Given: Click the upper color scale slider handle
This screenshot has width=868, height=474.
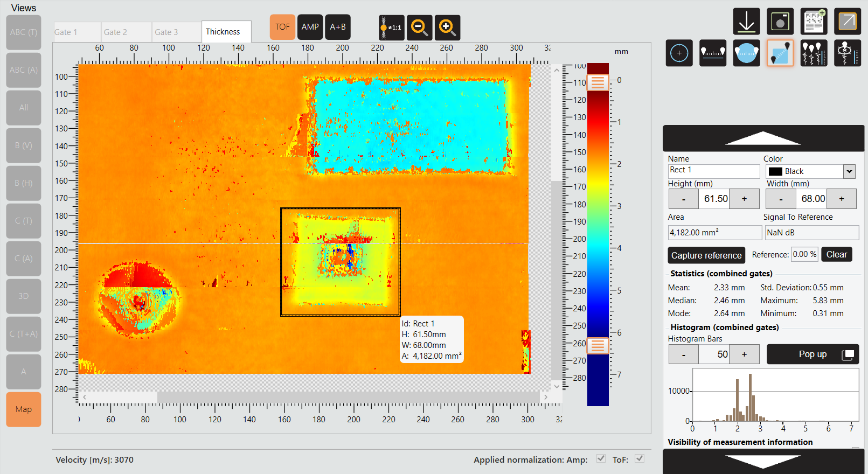Looking at the screenshot, I should (598, 82).
